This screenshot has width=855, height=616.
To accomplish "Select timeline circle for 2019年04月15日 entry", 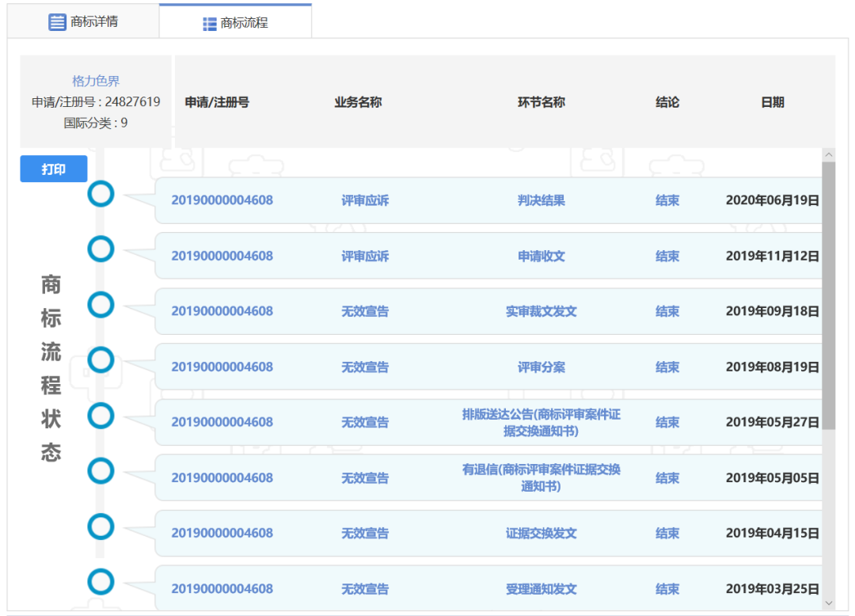I will (101, 527).
